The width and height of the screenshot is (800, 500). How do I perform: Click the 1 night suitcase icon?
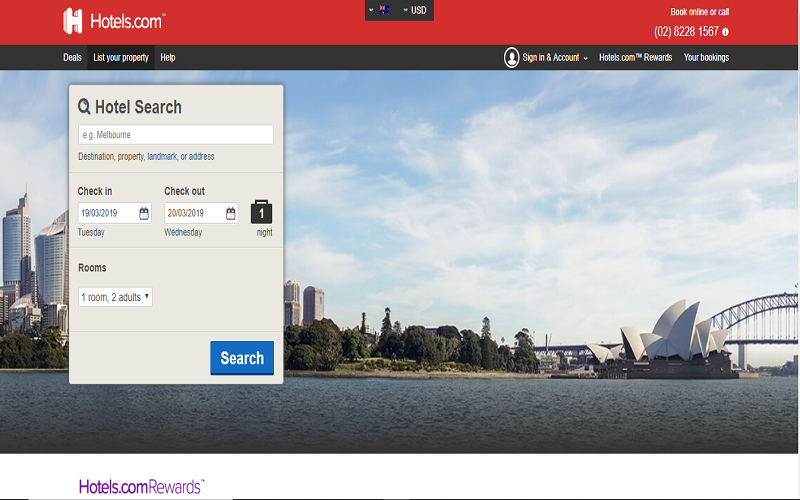pyautogui.click(x=261, y=212)
